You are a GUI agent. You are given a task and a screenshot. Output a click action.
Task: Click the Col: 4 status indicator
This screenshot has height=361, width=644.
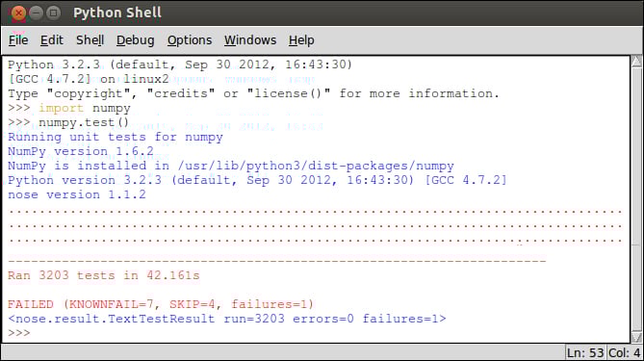pos(624,352)
